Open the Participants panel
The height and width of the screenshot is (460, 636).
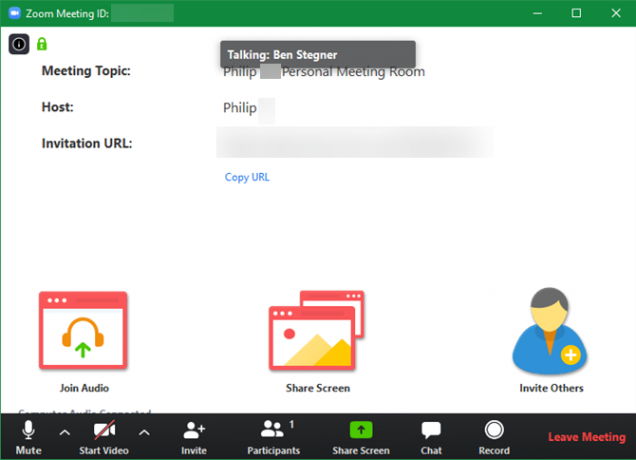click(x=274, y=437)
